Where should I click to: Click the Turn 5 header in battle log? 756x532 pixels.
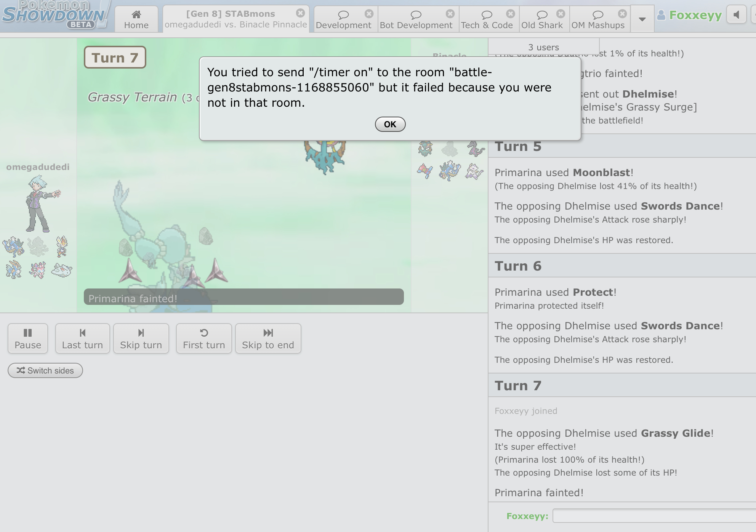click(x=622, y=146)
